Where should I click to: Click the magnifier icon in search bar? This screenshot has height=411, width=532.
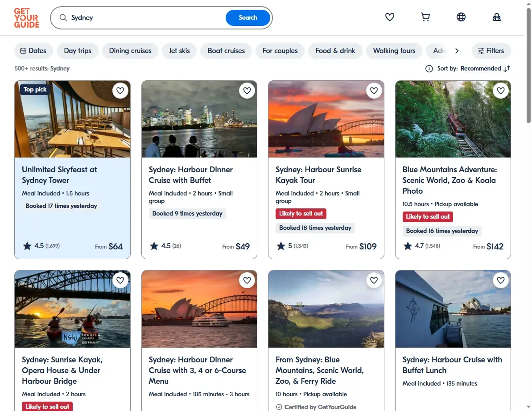pyautogui.click(x=63, y=18)
